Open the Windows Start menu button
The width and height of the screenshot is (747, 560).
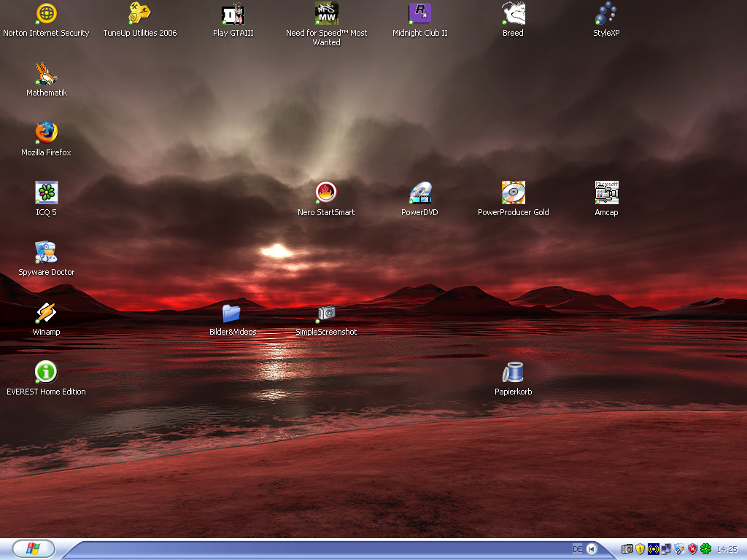tap(33, 549)
